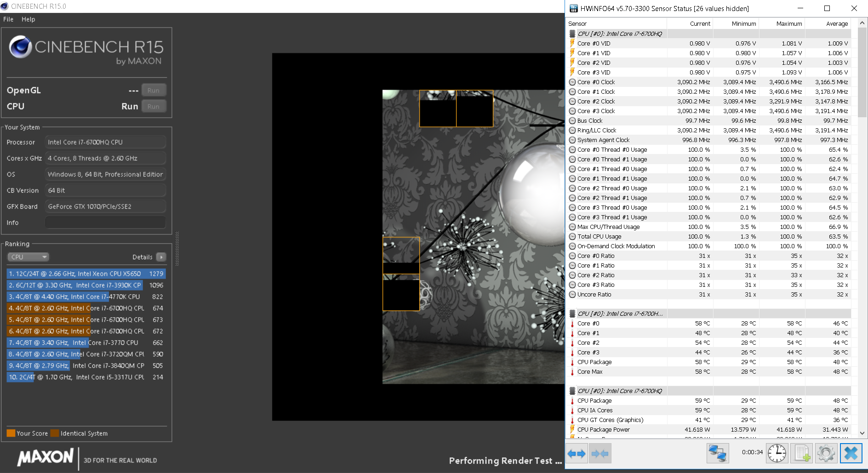Select ranking row 4 with score 674

86,308
